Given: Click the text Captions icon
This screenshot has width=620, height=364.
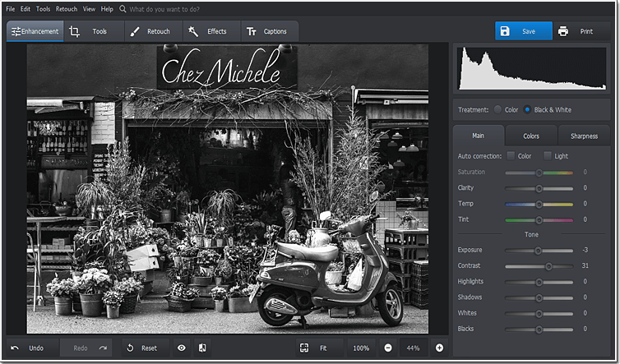Looking at the screenshot, I should tap(252, 31).
